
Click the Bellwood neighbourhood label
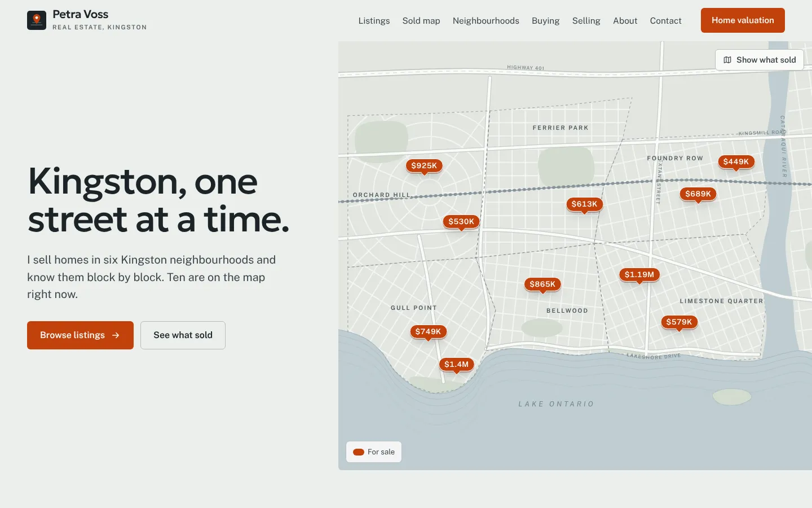567,311
